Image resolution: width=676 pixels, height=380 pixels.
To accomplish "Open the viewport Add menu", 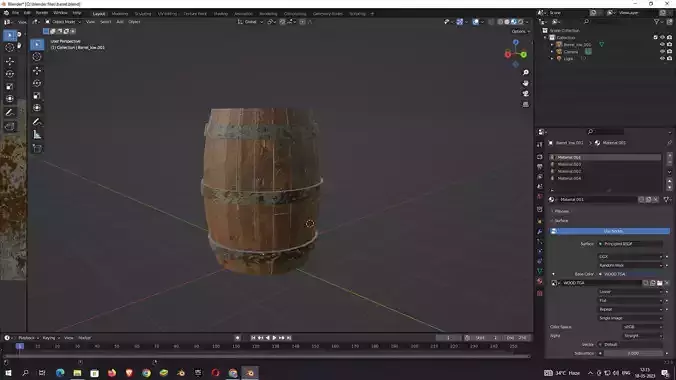I will coord(120,22).
